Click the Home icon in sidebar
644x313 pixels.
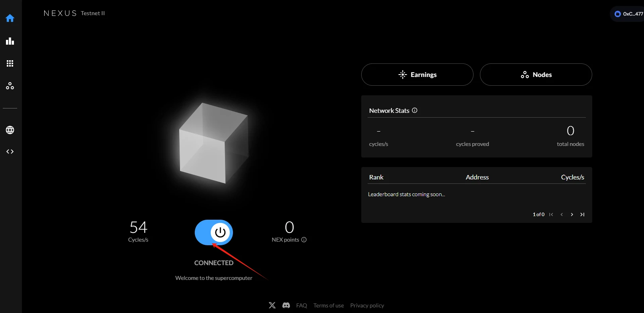pyautogui.click(x=10, y=18)
